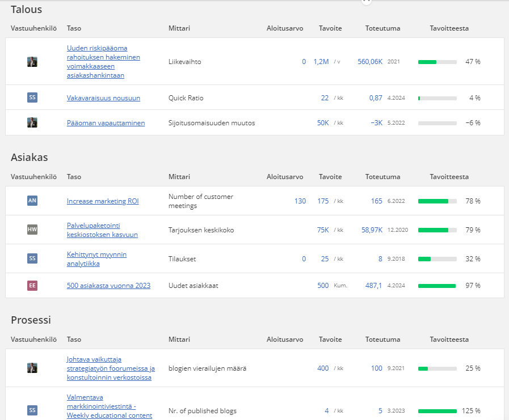509x420 pixels.
Task: Open the Pääoman vapauttaminen goal link
Action: coord(106,123)
